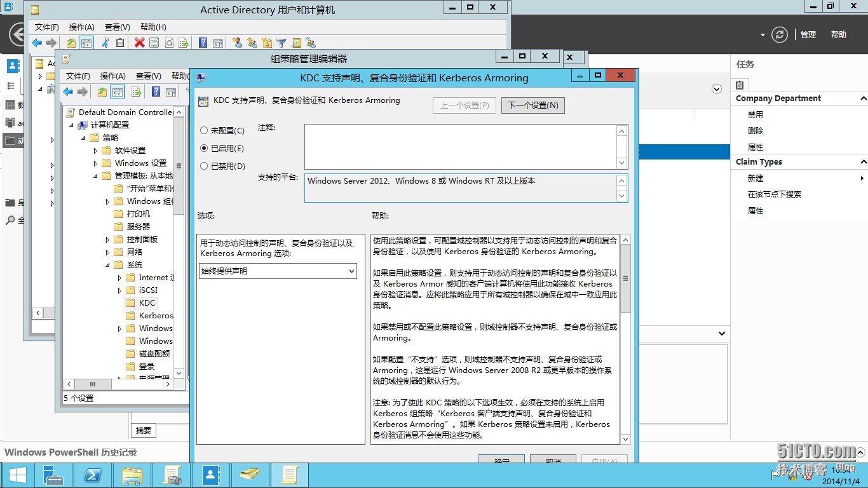Click 删除 under Company Department tasks
This screenshot has width=868, height=488.
pos(756,131)
